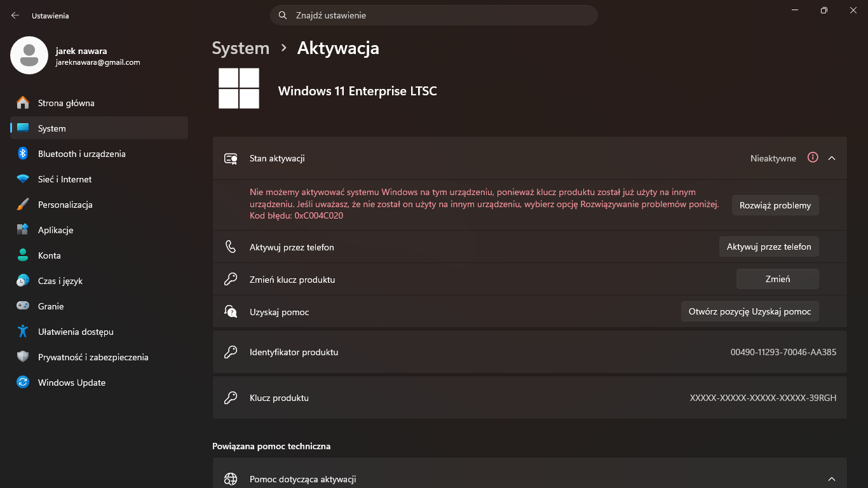Click the Nieaktywne status text
The height and width of the screenshot is (488, 868).
pyautogui.click(x=773, y=158)
